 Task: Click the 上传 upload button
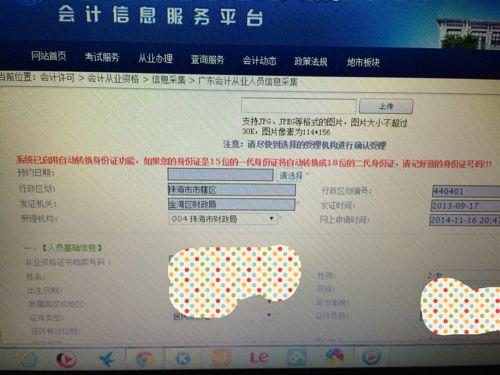pyautogui.click(x=386, y=106)
